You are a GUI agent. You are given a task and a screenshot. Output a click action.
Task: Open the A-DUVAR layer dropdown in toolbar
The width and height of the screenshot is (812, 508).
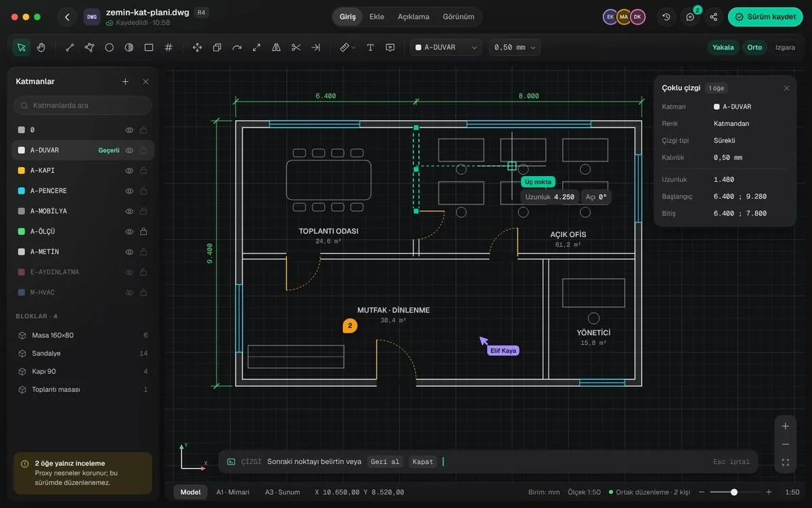446,47
